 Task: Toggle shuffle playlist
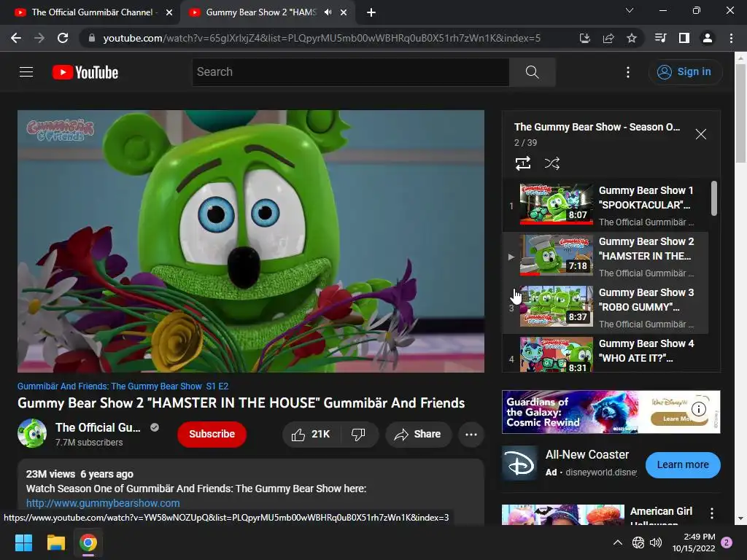551,163
